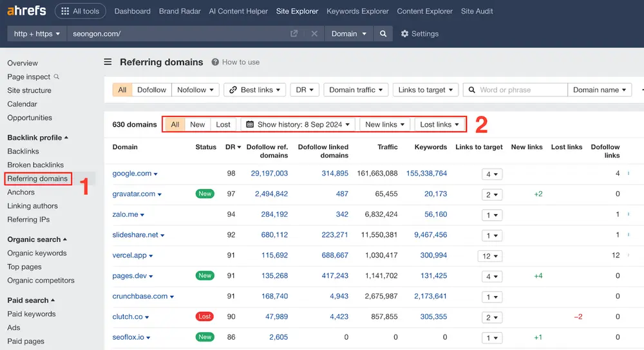Image resolution: width=644 pixels, height=350 pixels.
Task: Open the Anchors sidebar item
Action: click(21, 192)
